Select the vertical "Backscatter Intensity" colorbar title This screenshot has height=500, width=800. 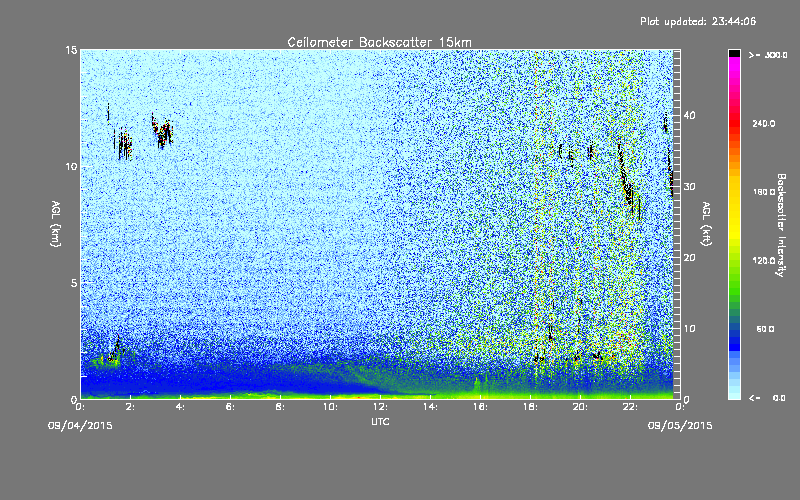[781, 225]
